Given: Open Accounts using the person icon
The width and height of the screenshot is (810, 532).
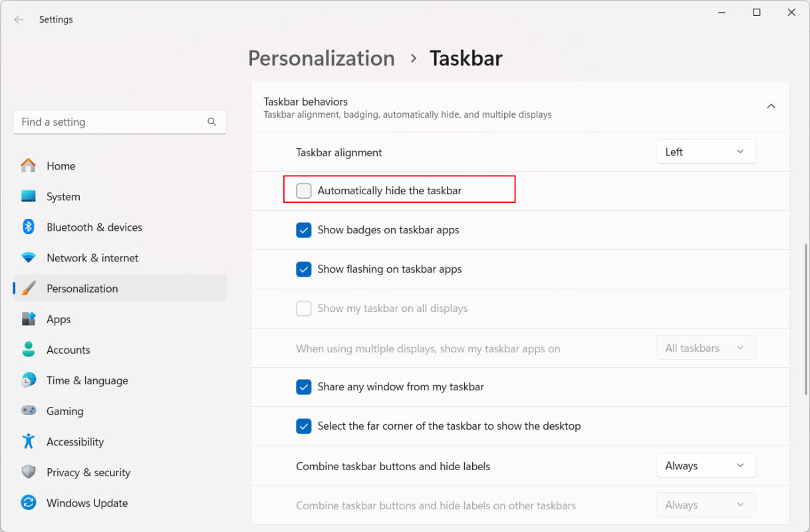Looking at the screenshot, I should [28, 349].
